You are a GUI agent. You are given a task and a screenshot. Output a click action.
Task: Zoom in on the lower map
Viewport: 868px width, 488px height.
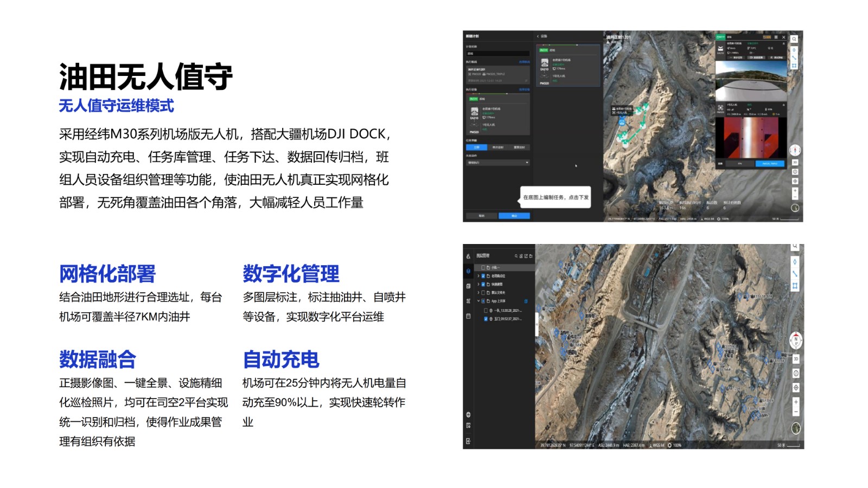(x=795, y=402)
